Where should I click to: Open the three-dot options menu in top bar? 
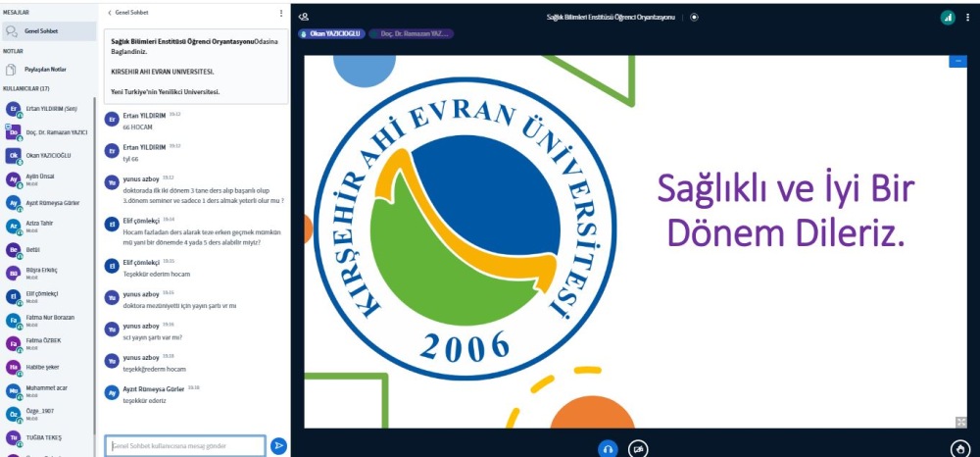click(968, 18)
